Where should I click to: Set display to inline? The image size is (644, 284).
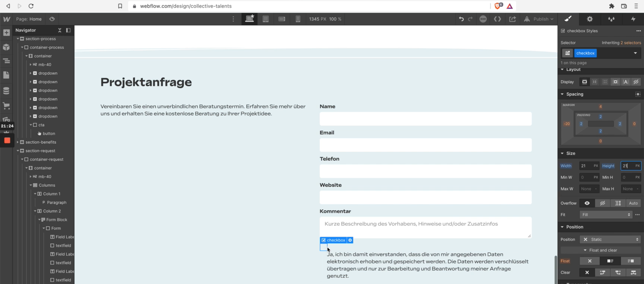(x=626, y=82)
